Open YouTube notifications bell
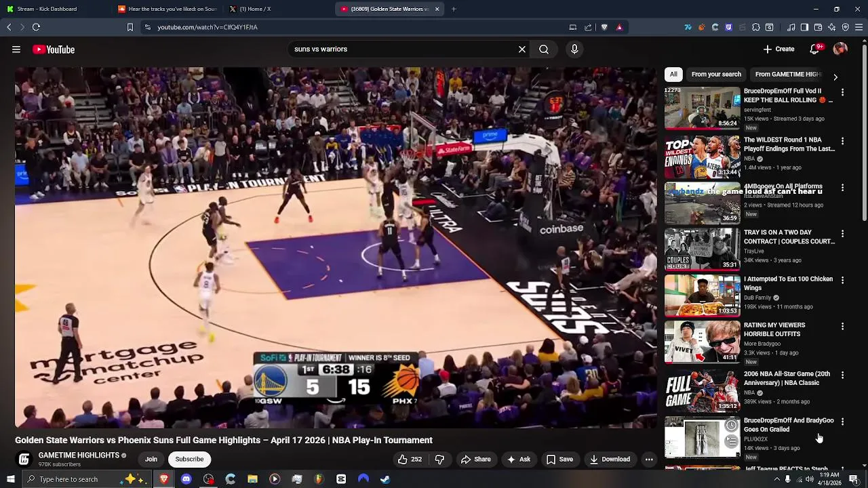Screen dimensions: 868x488 [815, 49]
